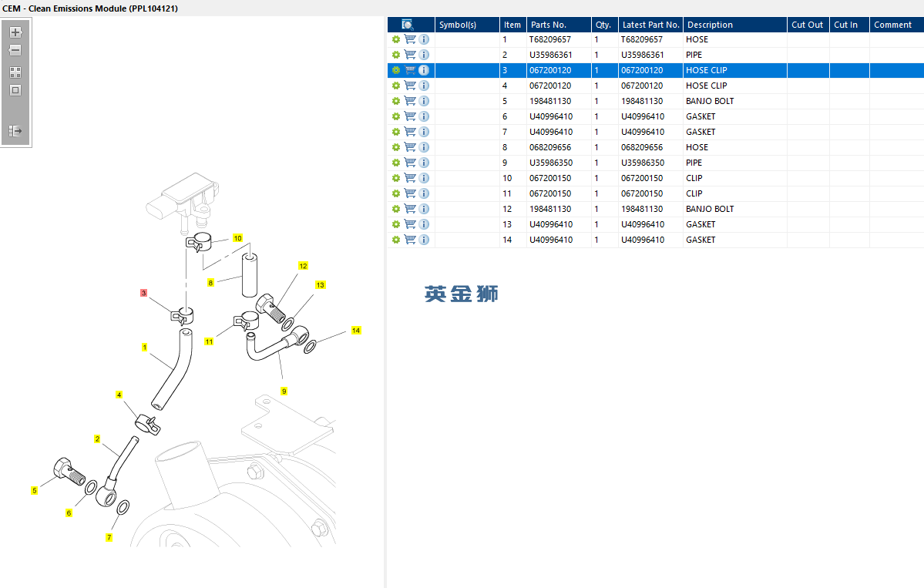Zoom in on the parts diagram
Image resolution: width=924 pixels, height=588 pixels.
coord(15,32)
